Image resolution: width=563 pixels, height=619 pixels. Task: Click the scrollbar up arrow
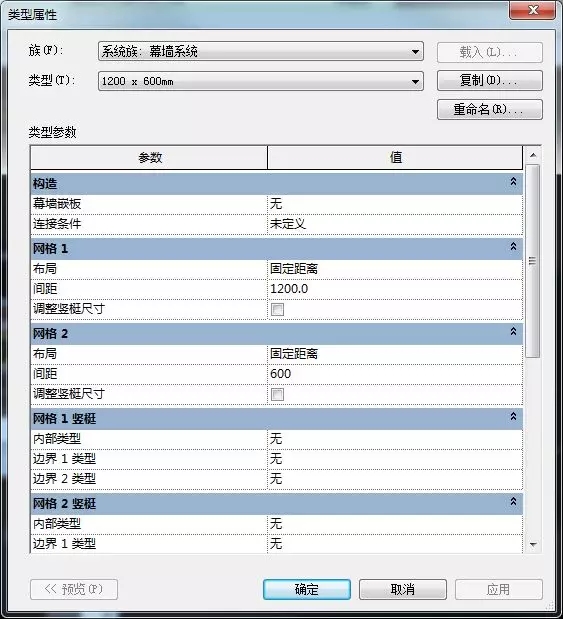click(533, 155)
